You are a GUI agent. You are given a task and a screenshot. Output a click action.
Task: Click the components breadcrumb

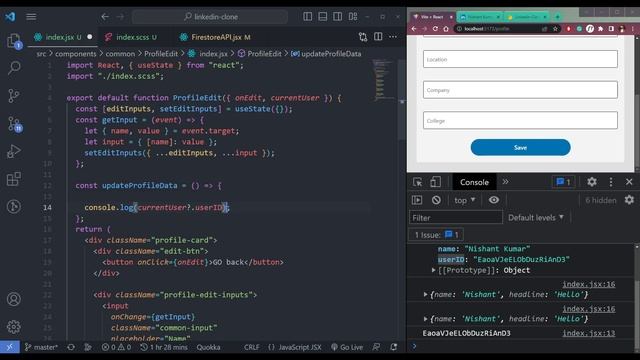coord(76,53)
